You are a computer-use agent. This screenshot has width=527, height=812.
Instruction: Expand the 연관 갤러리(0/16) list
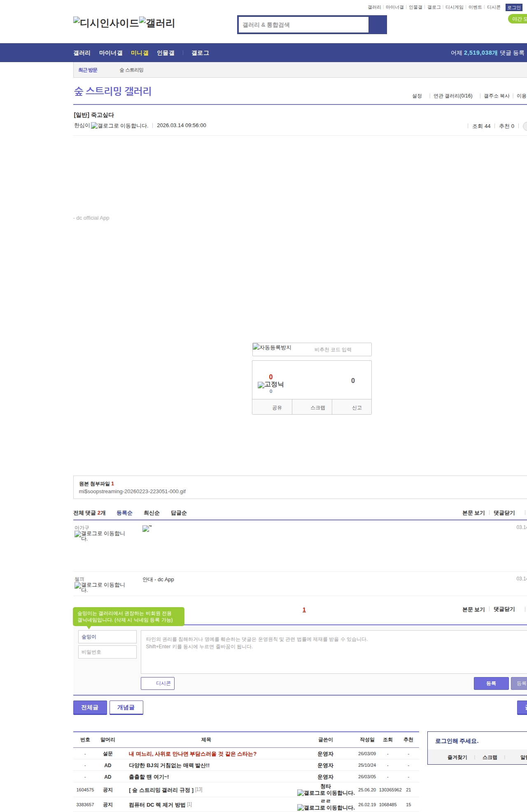click(x=452, y=96)
